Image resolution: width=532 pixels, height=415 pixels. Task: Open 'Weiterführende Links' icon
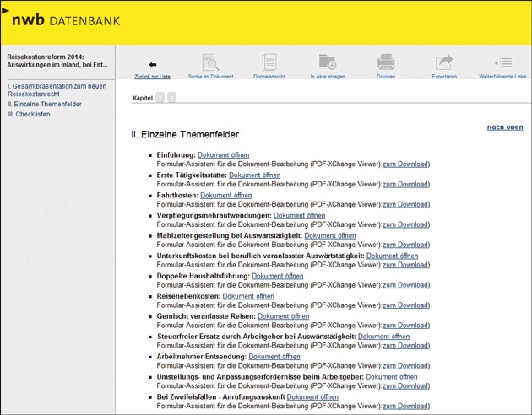[x=502, y=63]
